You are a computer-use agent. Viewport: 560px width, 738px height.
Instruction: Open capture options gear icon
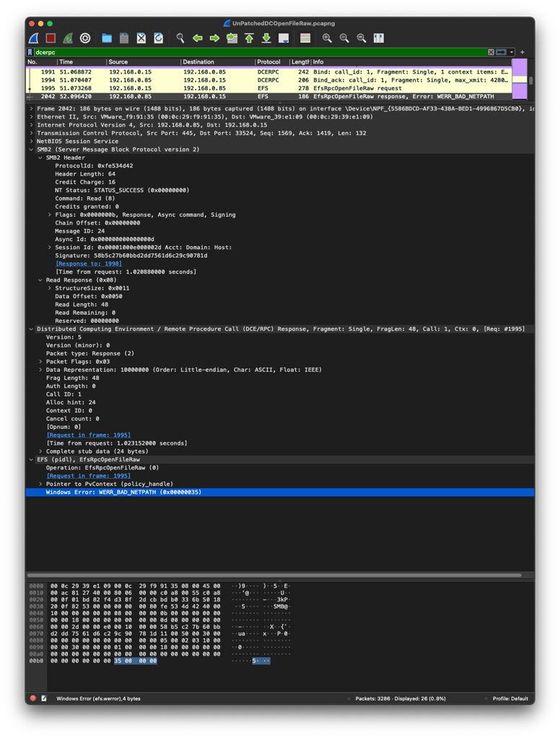(85, 38)
